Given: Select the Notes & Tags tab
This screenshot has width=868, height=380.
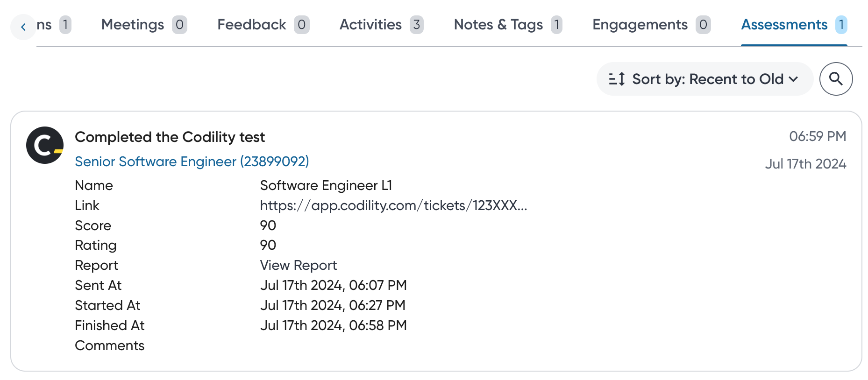Looking at the screenshot, I should tap(508, 25).
